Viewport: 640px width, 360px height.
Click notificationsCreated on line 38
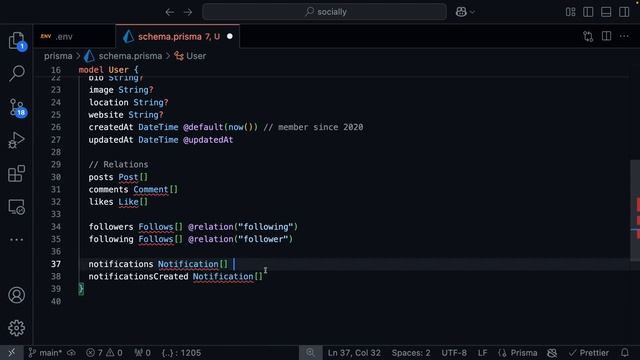(x=138, y=277)
